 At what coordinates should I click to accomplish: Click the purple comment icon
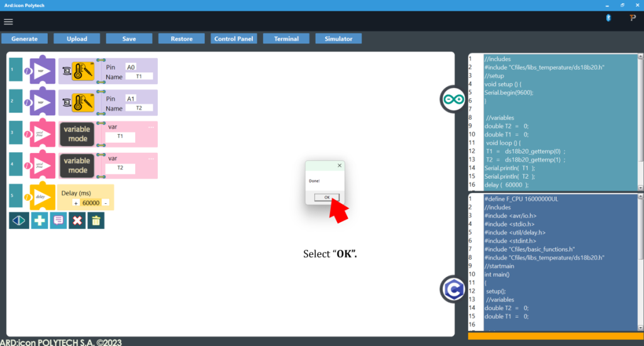point(58,220)
